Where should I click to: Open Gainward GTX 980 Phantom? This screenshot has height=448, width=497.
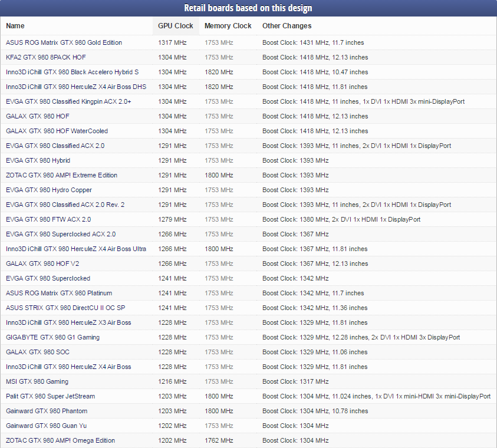(x=47, y=411)
